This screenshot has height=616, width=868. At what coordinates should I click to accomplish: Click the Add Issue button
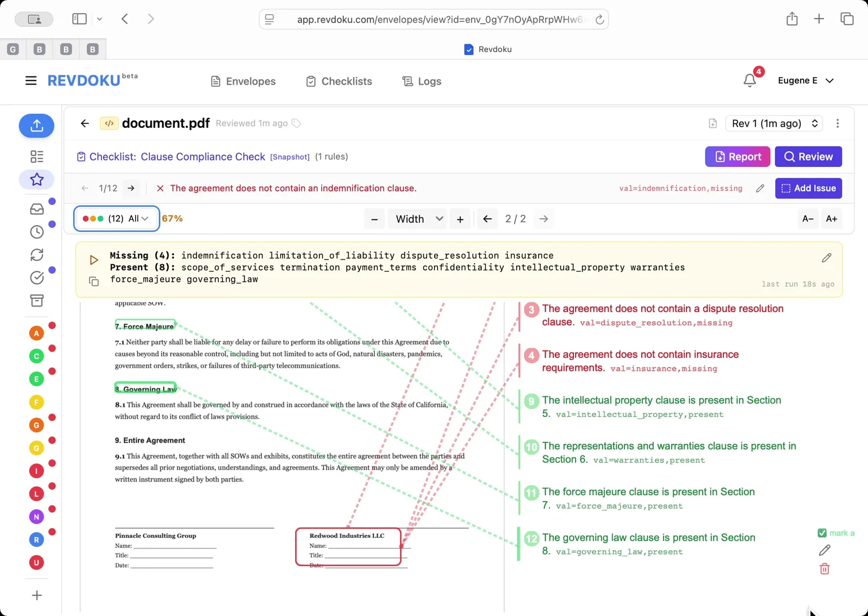pos(808,188)
